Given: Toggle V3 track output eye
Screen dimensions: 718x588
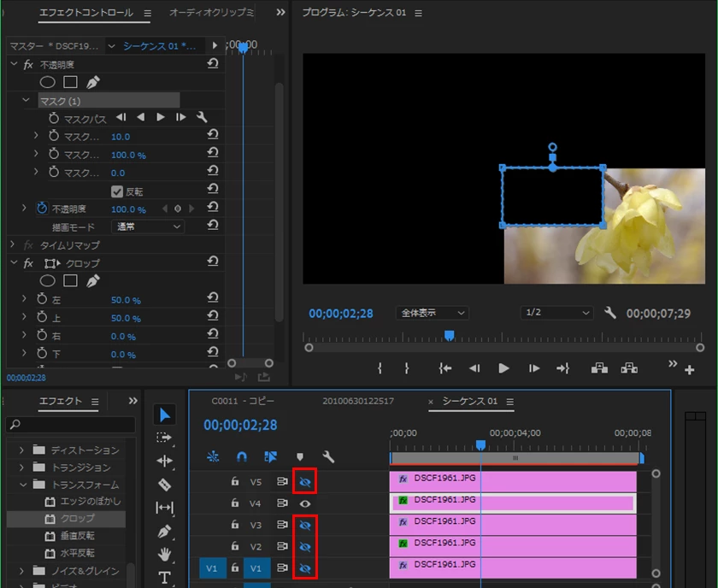Looking at the screenshot, I should pyautogui.click(x=305, y=525).
